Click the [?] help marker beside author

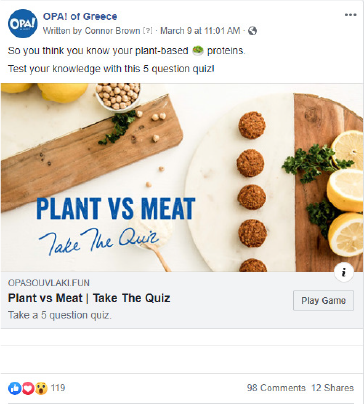tap(147, 31)
